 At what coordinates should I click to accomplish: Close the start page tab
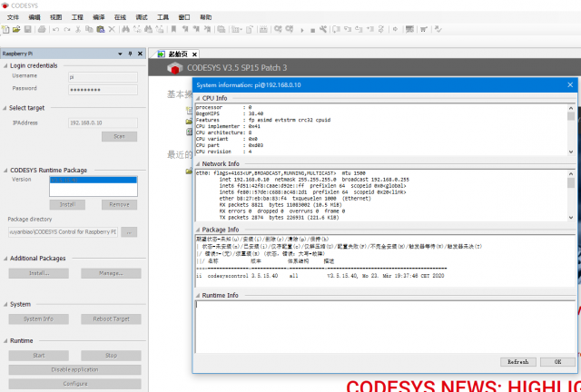[x=192, y=54]
